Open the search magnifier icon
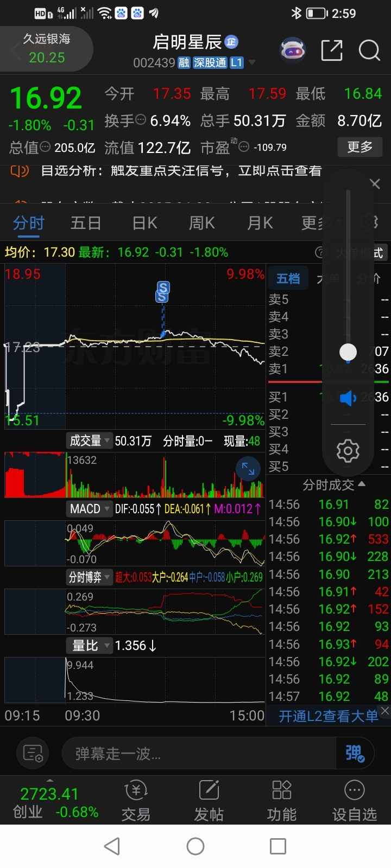 tap(369, 50)
